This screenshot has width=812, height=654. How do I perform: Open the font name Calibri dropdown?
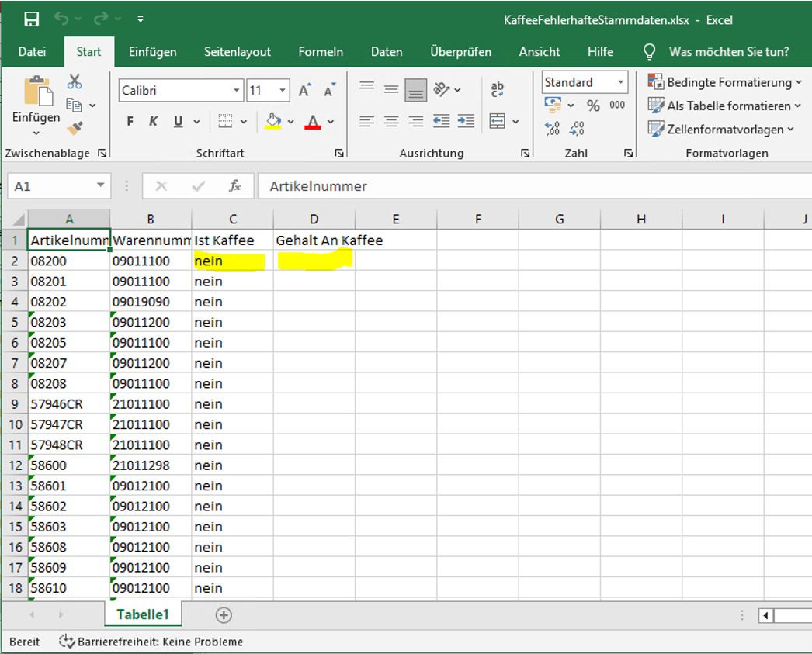click(x=237, y=91)
